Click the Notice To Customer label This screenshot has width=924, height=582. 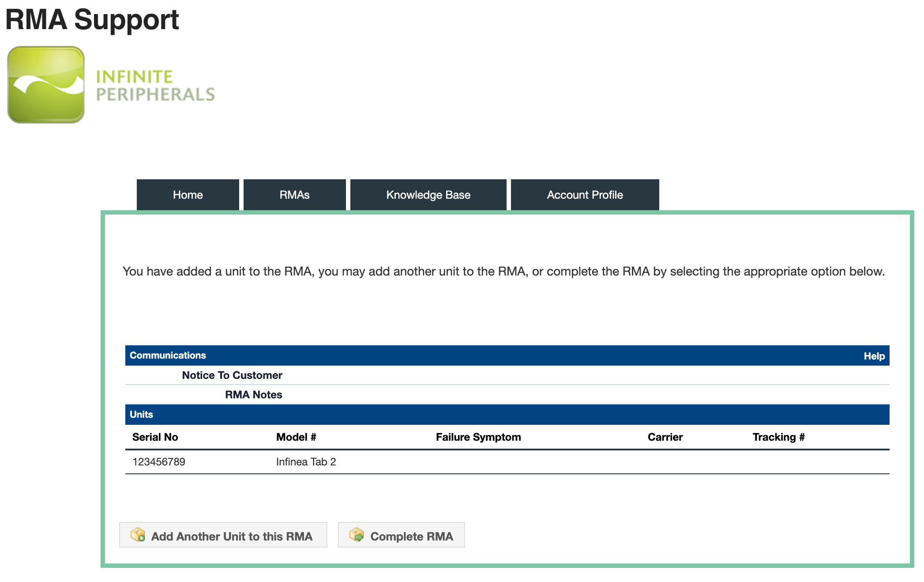(232, 375)
